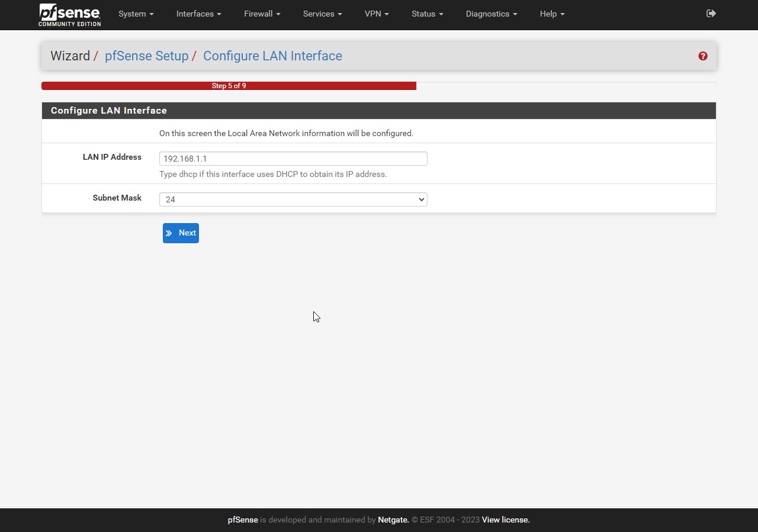Screen dimensions: 758x532
Task: Open the System menu
Action: [x=136, y=14]
